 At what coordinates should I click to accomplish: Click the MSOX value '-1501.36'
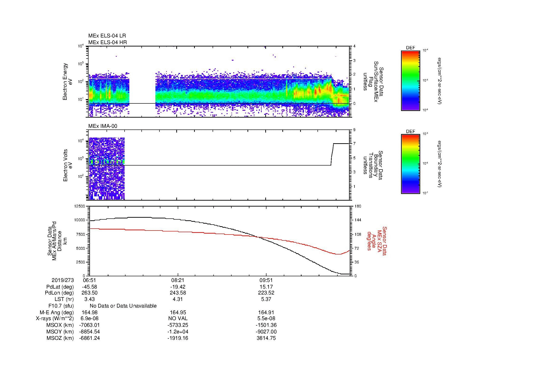[x=266, y=325]
